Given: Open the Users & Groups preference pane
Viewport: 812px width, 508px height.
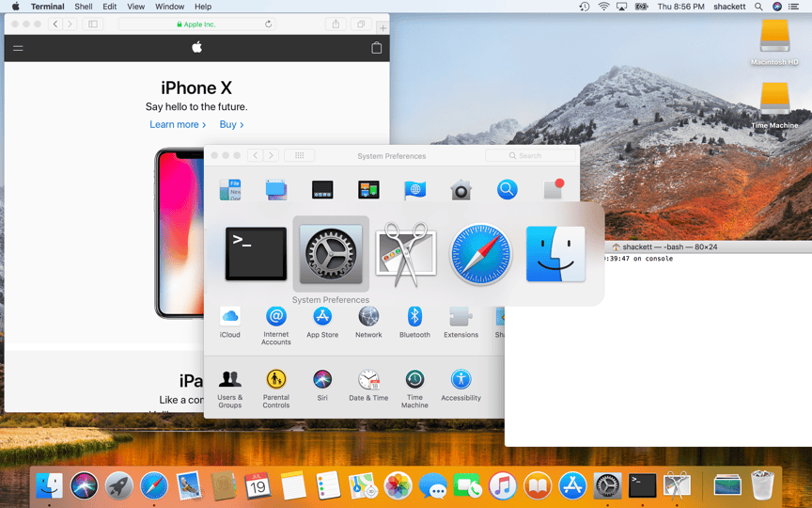Looking at the screenshot, I should pyautogui.click(x=230, y=389).
